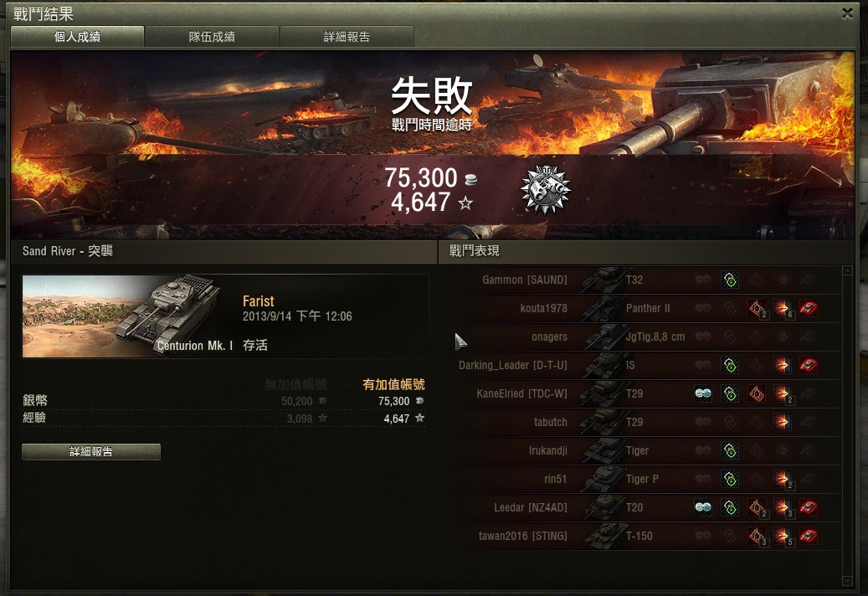The image size is (868, 596).
Task: Click the critical hit icon in tawan2016 row
Action: [x=757, y=536]
